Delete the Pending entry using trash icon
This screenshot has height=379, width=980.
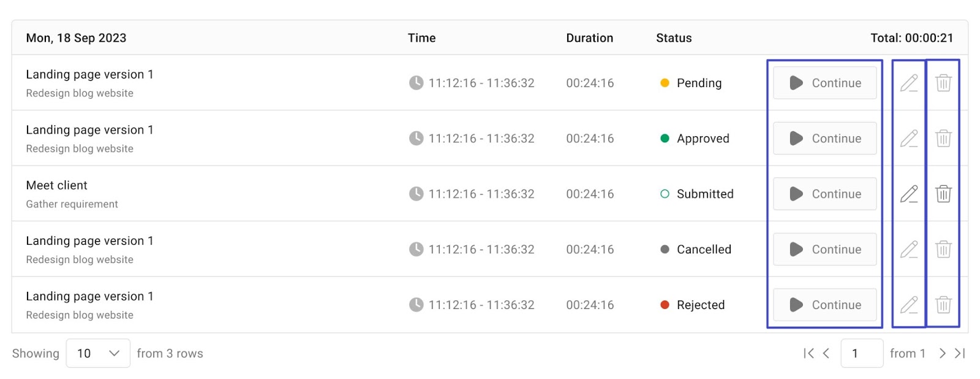click(943, 83)
